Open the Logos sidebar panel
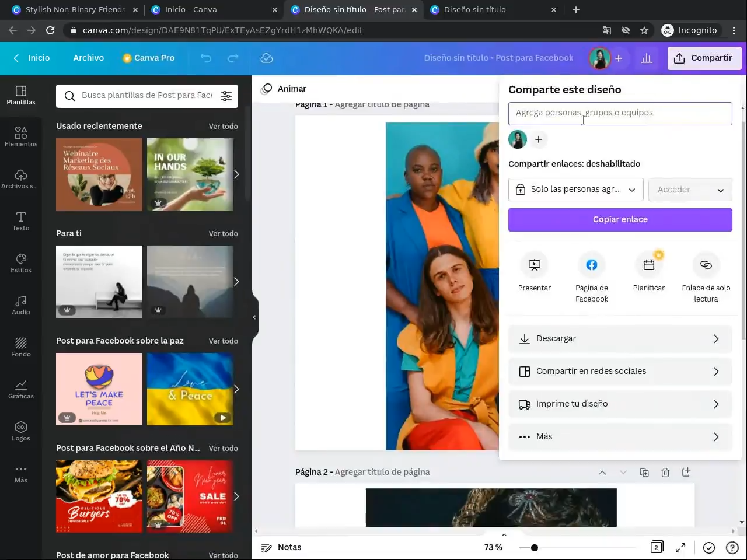The width and height of the screenshot is (747, 560). point(21,431)
